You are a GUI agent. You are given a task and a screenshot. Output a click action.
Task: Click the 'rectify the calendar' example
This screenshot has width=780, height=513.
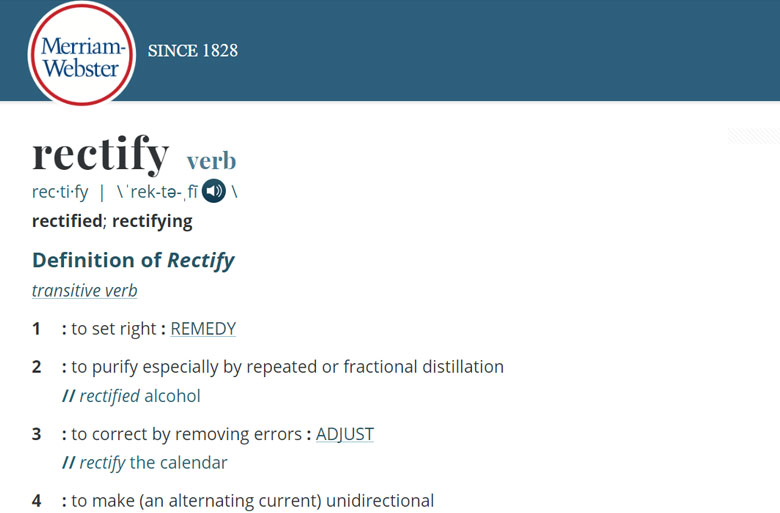145,463
